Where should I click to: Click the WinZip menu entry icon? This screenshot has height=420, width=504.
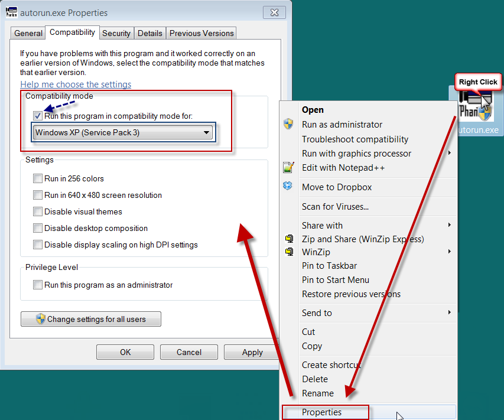pos(288,252)
